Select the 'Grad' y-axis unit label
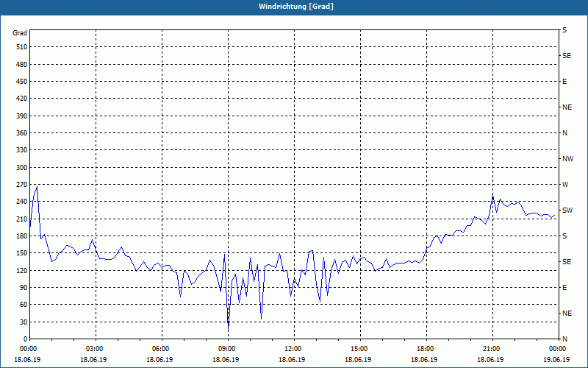This screenshot has width=588, height=368. pos(20,33)
